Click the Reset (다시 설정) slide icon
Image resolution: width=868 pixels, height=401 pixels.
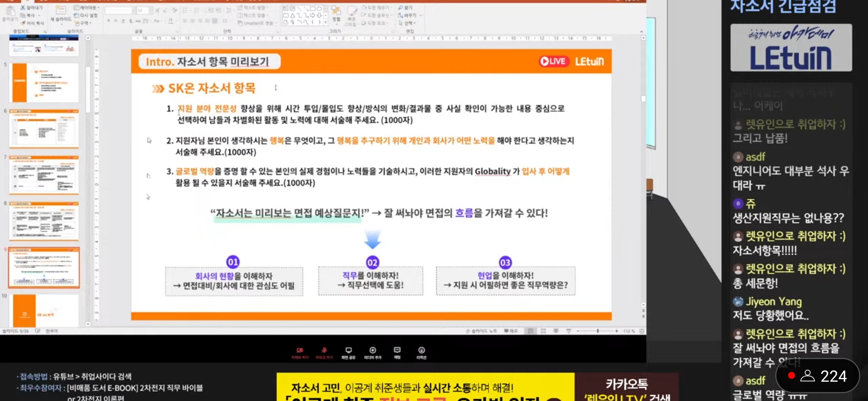tap(76, 15)
